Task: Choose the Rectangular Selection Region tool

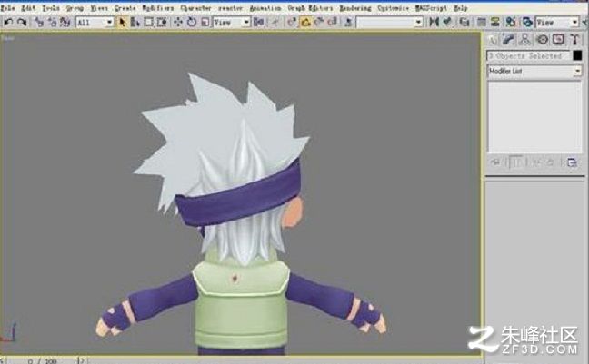Action: 148,23
